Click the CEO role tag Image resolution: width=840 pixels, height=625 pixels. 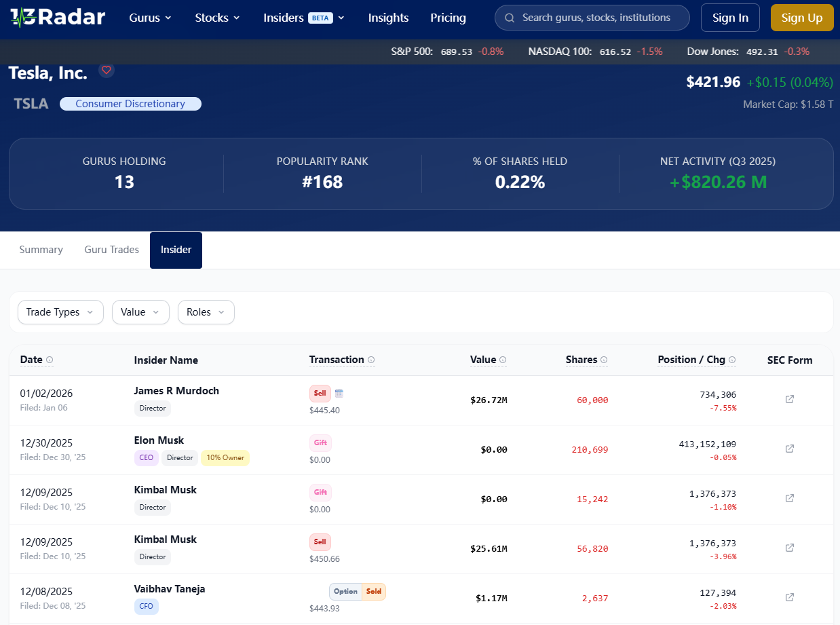coord(147,457)
